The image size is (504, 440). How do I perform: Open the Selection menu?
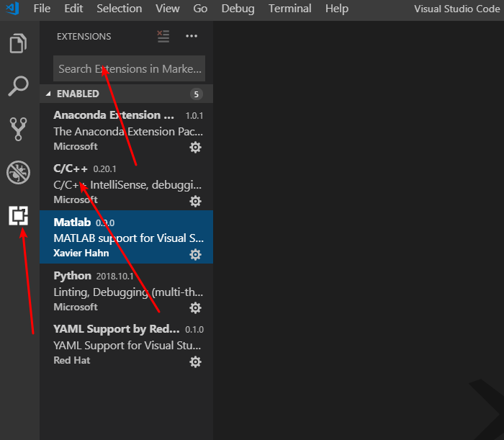[120, 9]
